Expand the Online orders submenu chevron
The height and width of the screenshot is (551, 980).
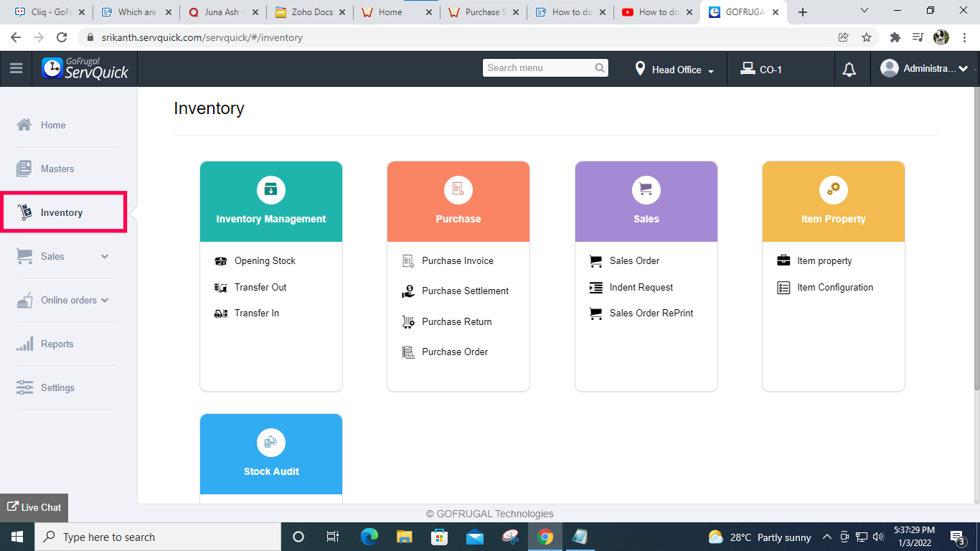click(x=105, y=301)
